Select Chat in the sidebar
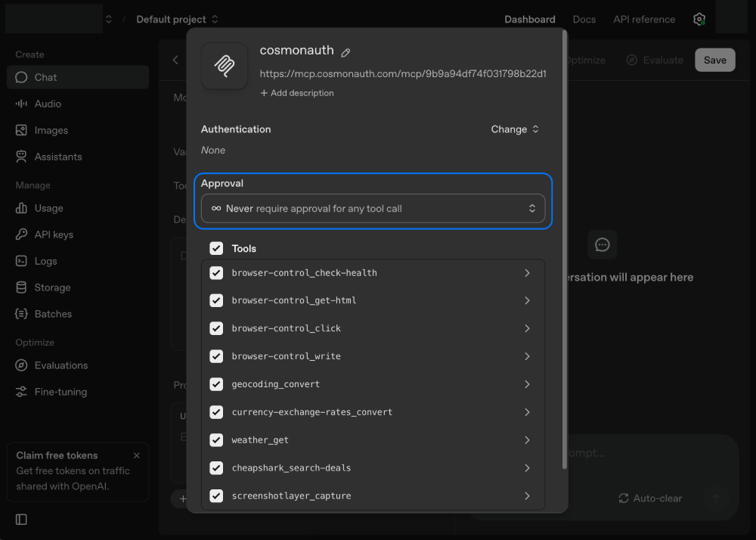 pyautogui.click(x=78, y=77)
